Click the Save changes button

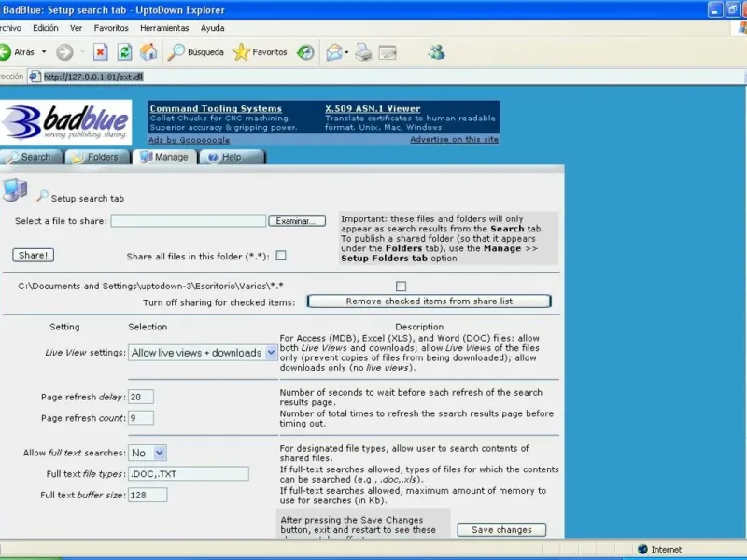click(501, 529)
